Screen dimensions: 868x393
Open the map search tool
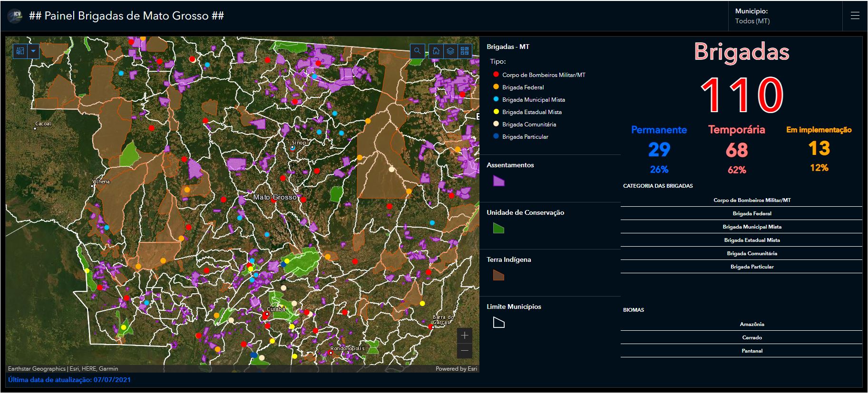pos(417,51)
